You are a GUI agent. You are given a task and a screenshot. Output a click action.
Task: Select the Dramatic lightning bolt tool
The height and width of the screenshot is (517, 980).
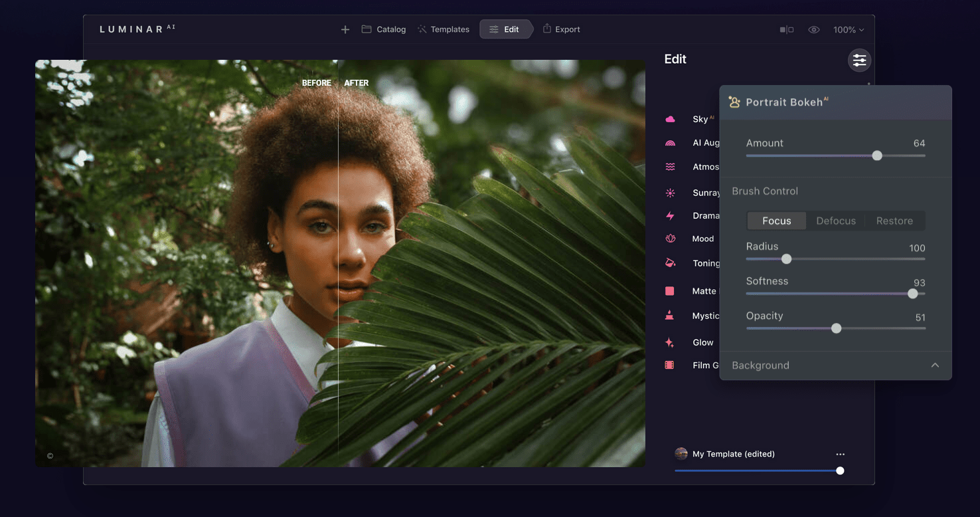click(x=671, y=215)
